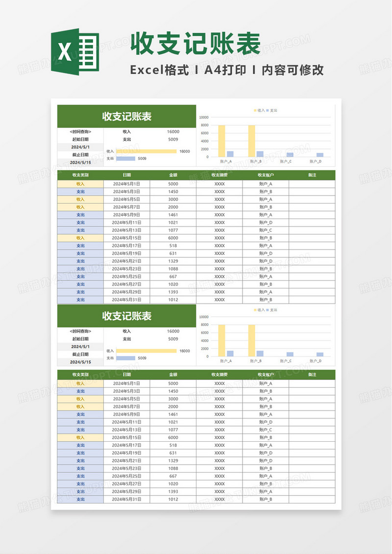This screenshot has height=554, width=392.
Task: Click 备注 column header in lower table
Action: (312, 375)
